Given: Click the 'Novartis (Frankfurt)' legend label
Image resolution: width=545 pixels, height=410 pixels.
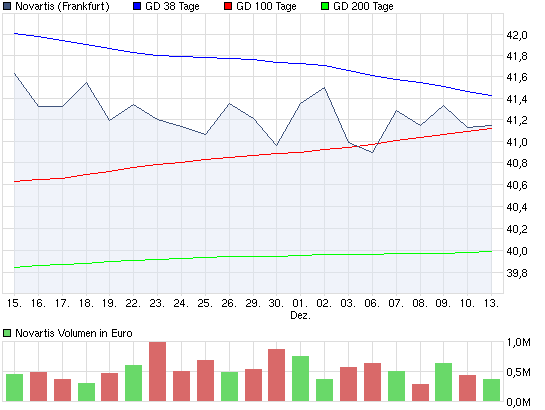Looking at the screenshot, I should click(62, 6).
